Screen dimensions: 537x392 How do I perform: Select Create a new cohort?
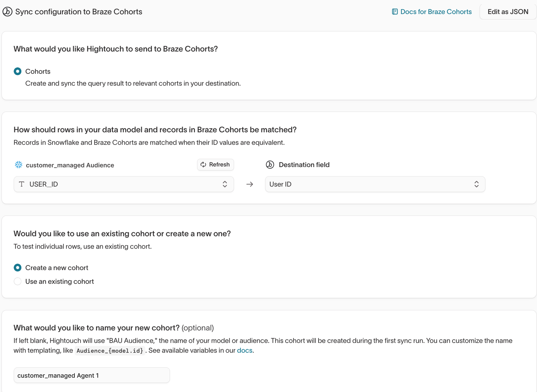pos(17,268)
